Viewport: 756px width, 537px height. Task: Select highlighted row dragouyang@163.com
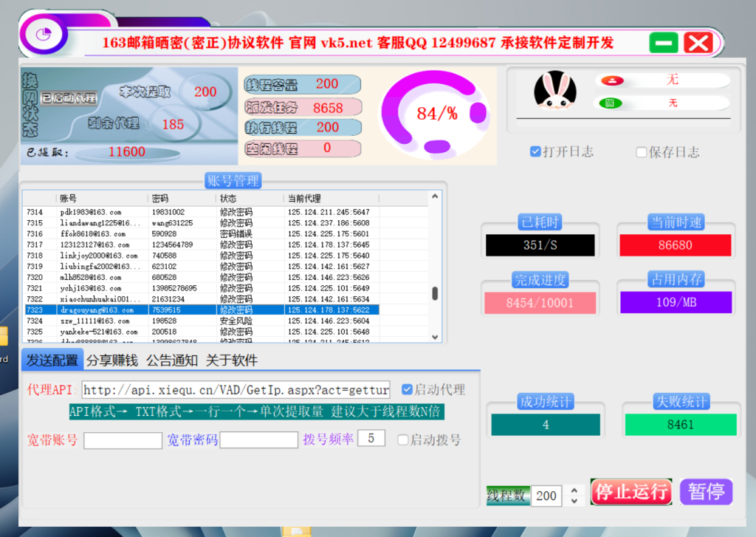pos(202,309)
